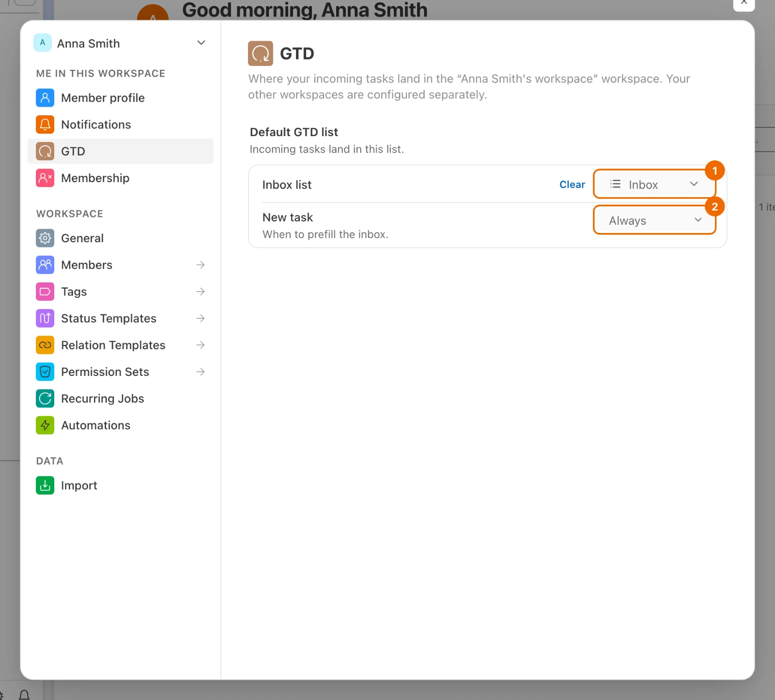This screenshot has width=775, height=700.
Task: Click the Anna Smith avatar badge
Action: pyautogui.click(x=43, y=43)
